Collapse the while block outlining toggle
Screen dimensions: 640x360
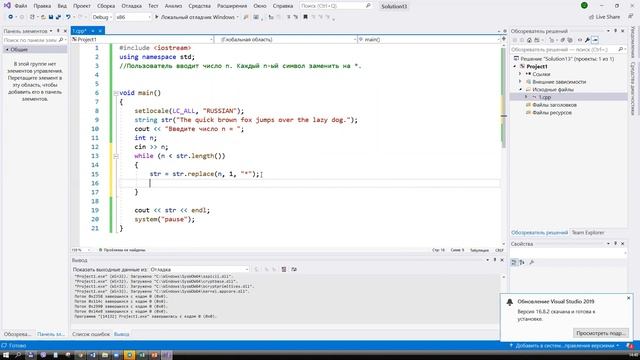point(116,156)
